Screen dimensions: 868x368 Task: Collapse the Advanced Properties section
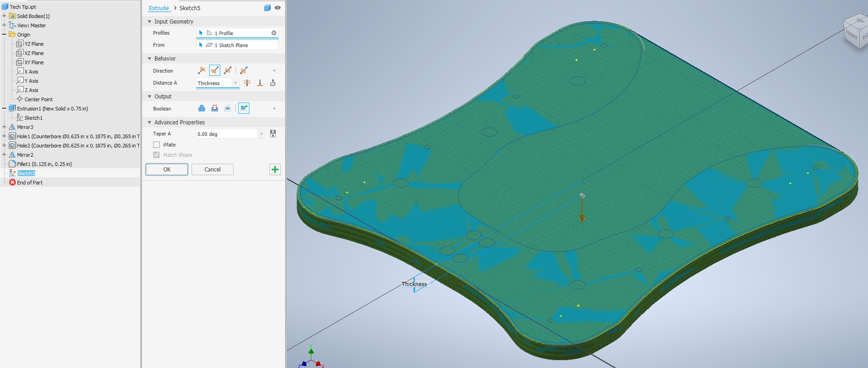[149, 123]
